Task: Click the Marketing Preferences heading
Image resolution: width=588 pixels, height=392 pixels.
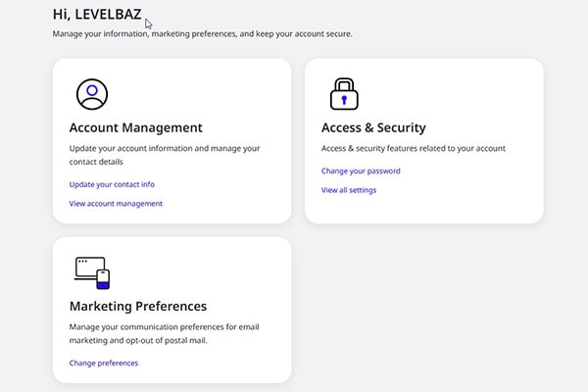Action: click(x=138, y=306)
